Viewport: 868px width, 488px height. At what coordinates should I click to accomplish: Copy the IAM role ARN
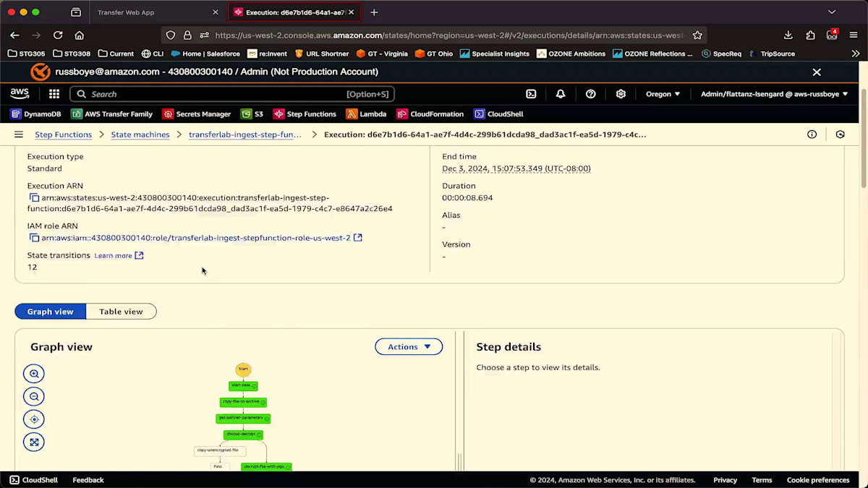pyautogui.click(x=34, y=238)
